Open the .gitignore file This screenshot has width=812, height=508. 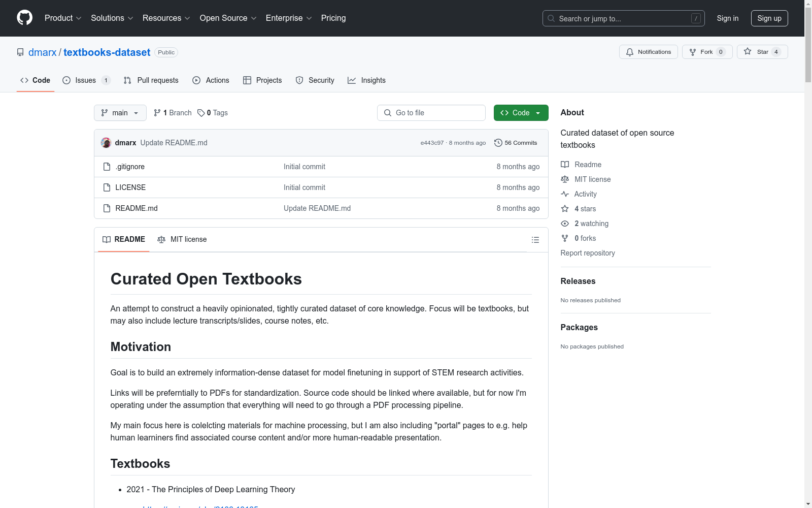tap(130, 167)
